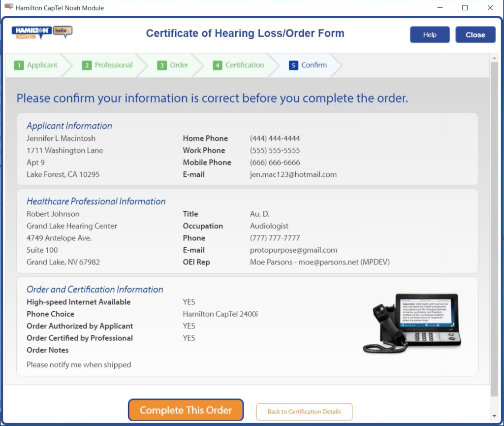
Task: Click High-speed Internet Available label
Action: 78,302
